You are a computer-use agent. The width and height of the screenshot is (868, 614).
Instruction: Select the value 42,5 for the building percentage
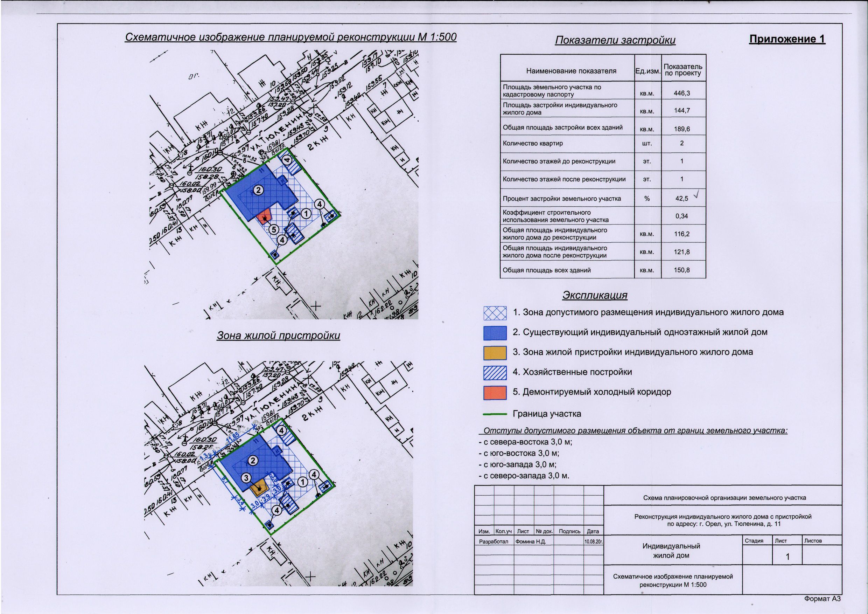[x=681, y=198]
